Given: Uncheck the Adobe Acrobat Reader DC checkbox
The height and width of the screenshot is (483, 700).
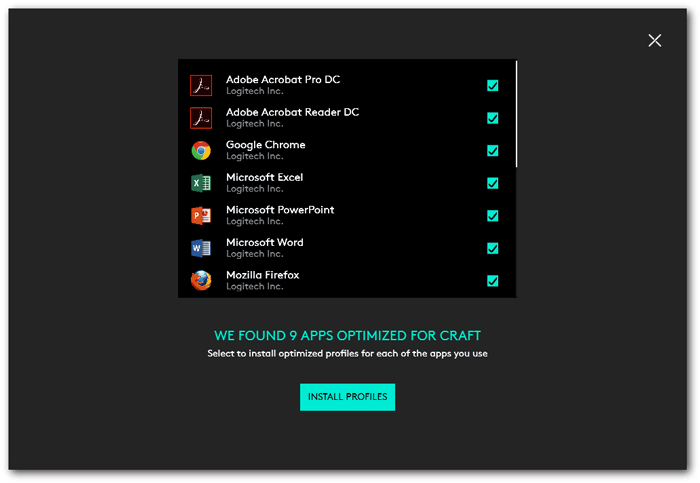Looking at the screenshot, I should [x=492, y=118].
